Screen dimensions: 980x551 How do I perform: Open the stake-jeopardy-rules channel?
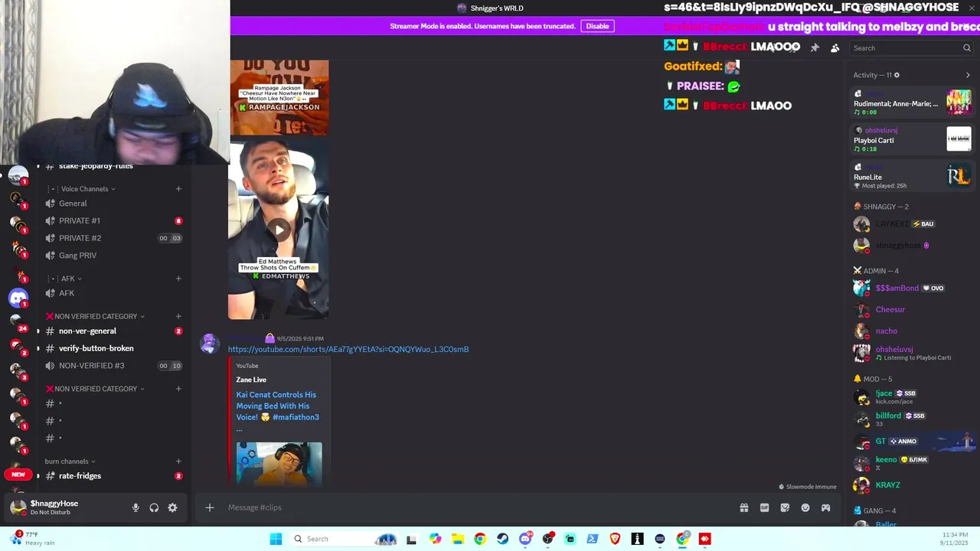click(x=96, y=166)
